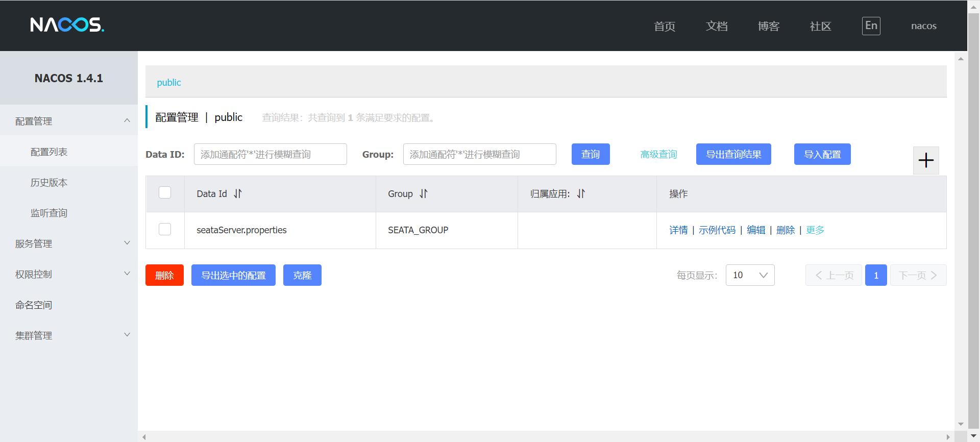980x442 pixels.
Task: Switch language using the En icon
Action: (x=871, y=26)
